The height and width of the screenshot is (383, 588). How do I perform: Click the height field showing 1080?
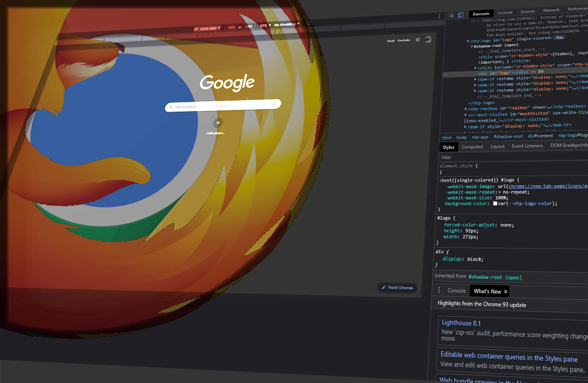(x=249, y=26)
